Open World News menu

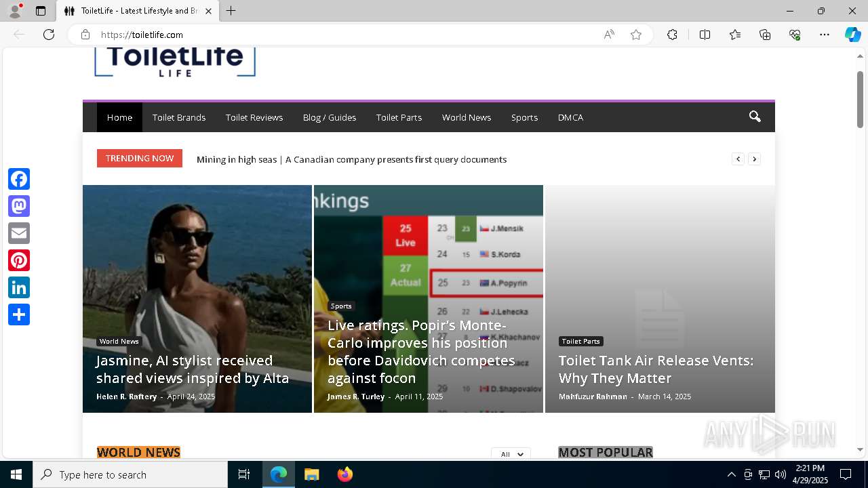(x=467, y=117)
